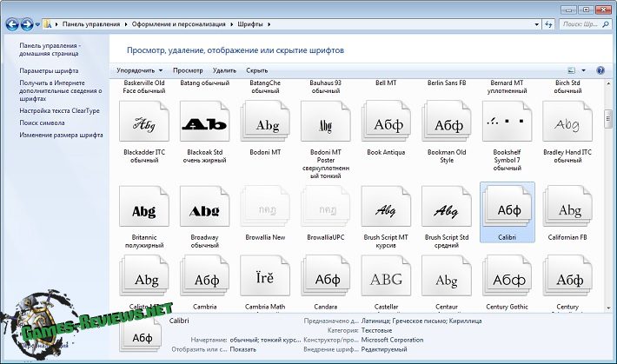The width and height of the screenshot is (617, 364).
Task: Click the Удалить toolbar button
Action: pyautogui.click(x=224, y=70)
